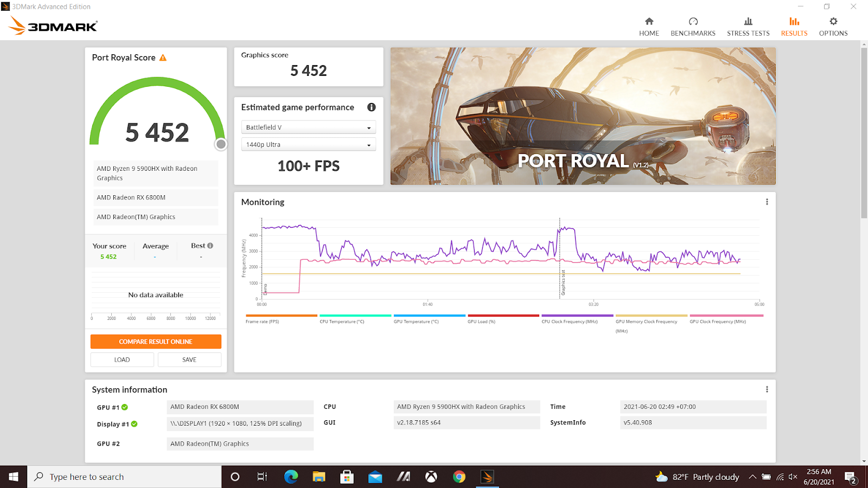868x488 pixels.
Task: Click the SystemInfo version v5.40.908
Action: point(693,422)
